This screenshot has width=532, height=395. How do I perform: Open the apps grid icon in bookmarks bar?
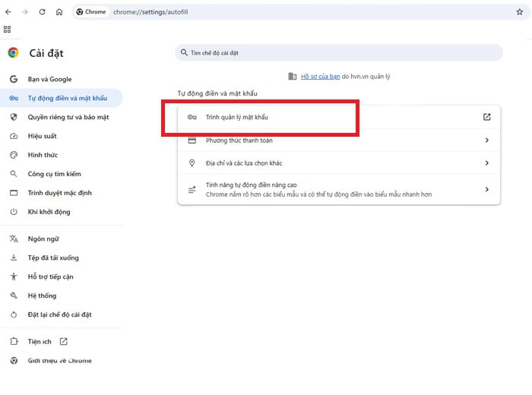coord(8,30)
